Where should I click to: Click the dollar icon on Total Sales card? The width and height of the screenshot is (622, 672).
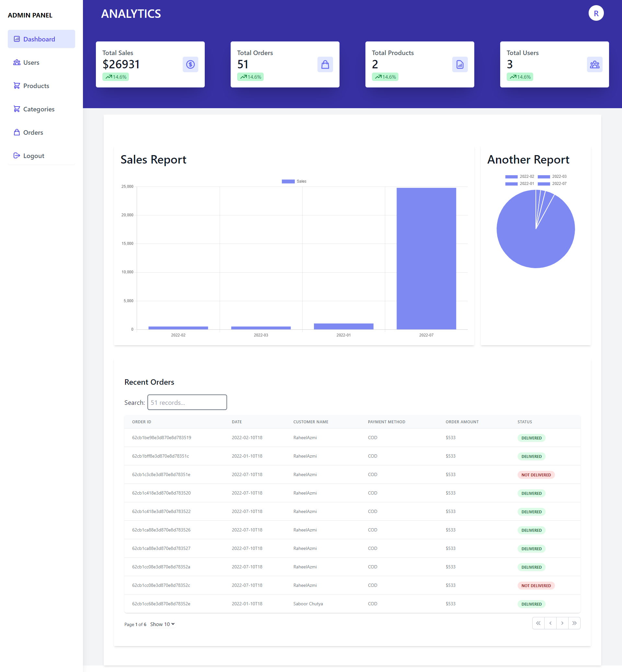pos(190,64)
